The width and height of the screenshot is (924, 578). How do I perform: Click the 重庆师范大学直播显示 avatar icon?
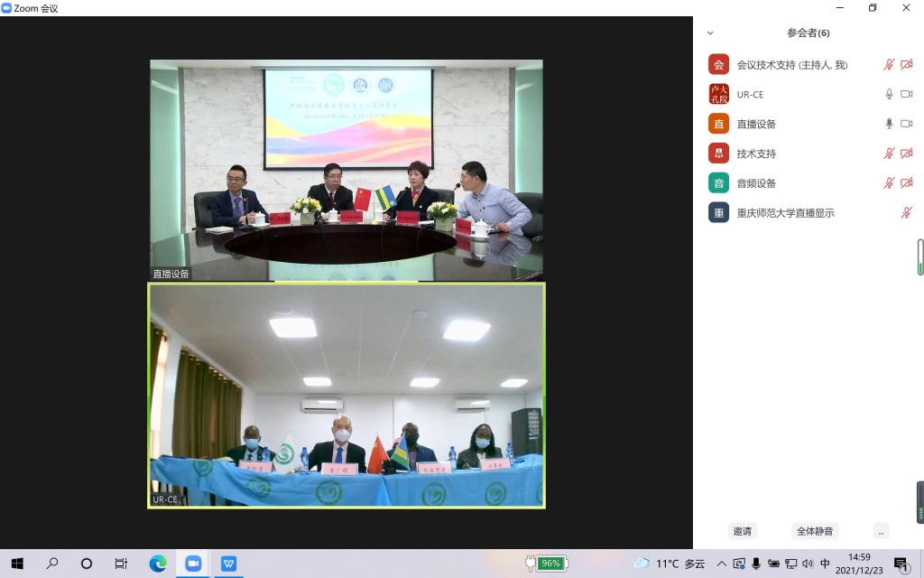click(718, 213)
